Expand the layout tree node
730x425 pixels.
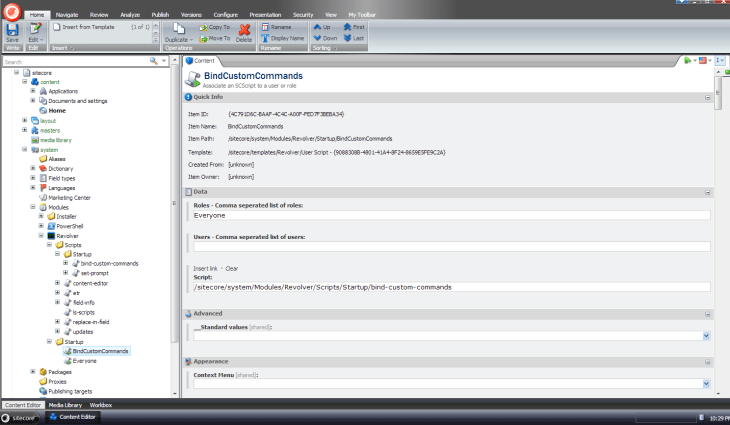(25, 120)
